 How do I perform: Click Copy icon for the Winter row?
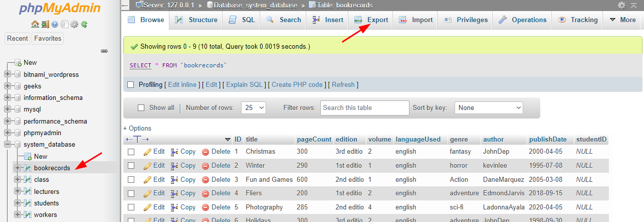[174, 165]
